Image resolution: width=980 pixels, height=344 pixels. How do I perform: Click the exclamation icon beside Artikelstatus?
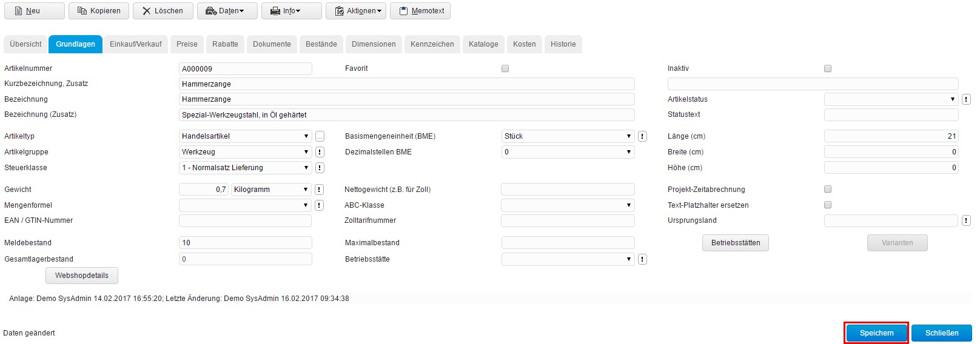(x=966, y=99)
